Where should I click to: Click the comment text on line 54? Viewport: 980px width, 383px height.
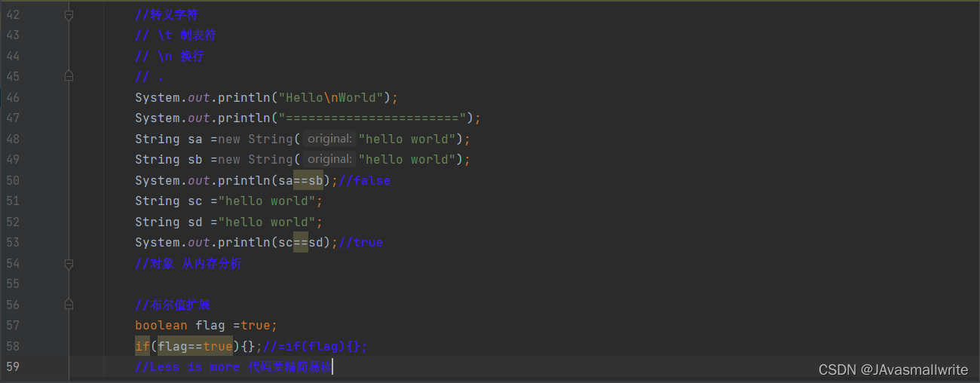coord(188,263)
